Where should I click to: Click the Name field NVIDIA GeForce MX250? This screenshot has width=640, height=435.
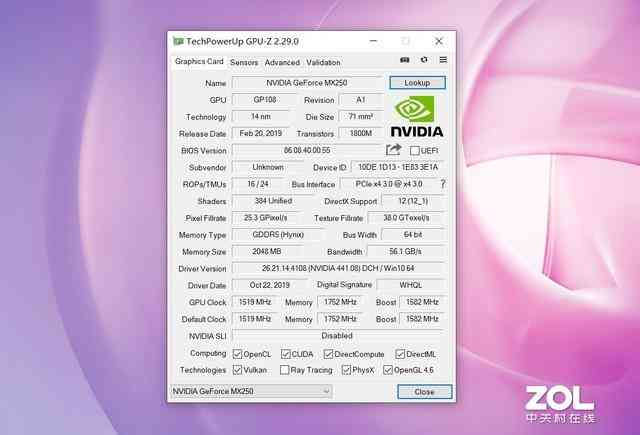point(307,83)
